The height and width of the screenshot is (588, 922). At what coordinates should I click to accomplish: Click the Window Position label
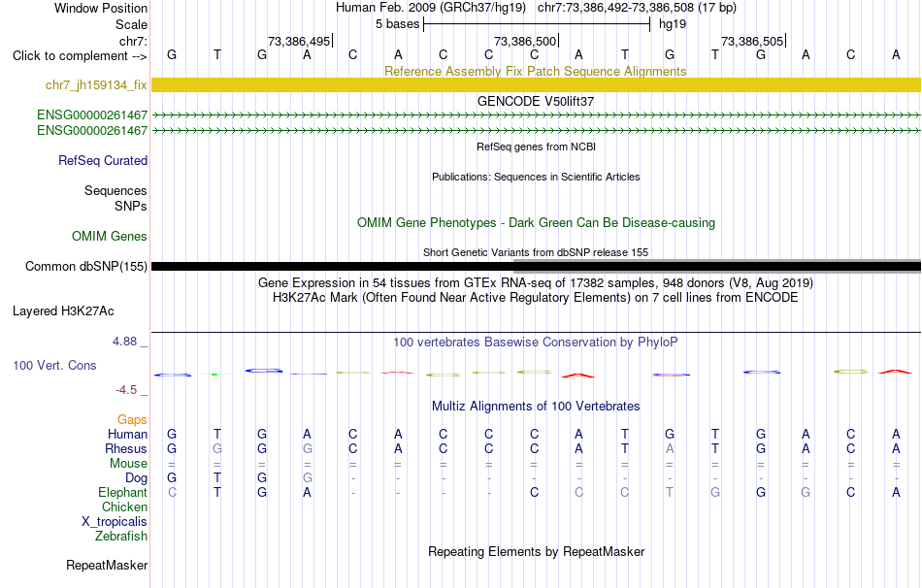coord(101,8)
